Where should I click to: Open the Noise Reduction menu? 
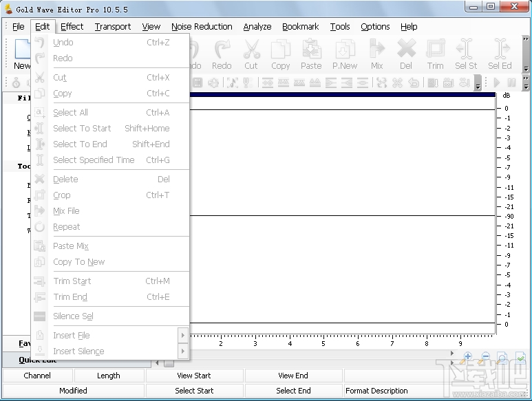click(x=202, y=26)
